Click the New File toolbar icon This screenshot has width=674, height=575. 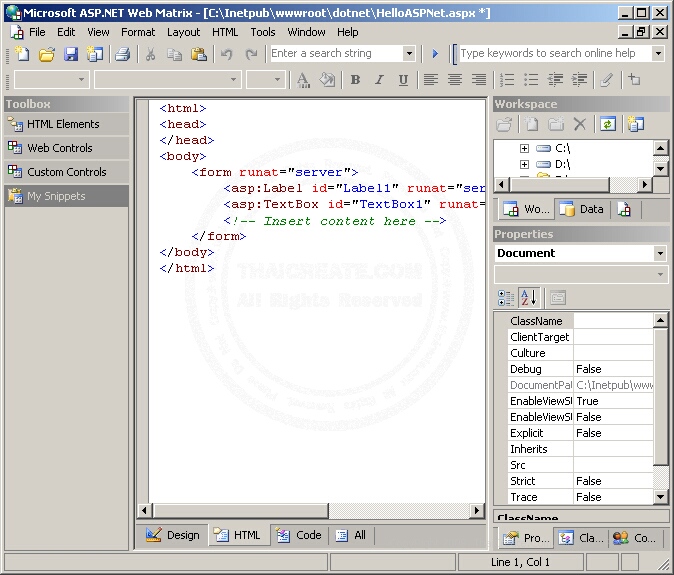22,54
